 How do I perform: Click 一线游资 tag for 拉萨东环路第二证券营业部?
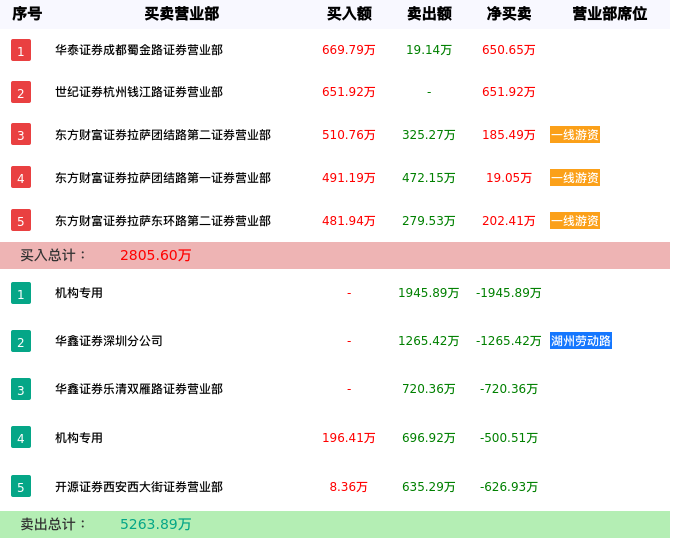(x=575, y=221)
